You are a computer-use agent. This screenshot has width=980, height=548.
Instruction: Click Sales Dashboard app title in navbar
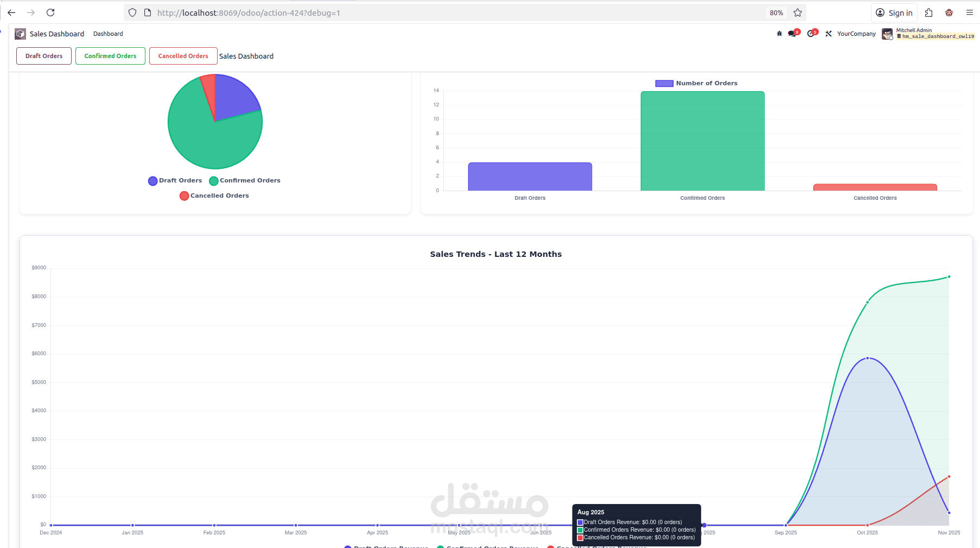[x=57, y=34]
